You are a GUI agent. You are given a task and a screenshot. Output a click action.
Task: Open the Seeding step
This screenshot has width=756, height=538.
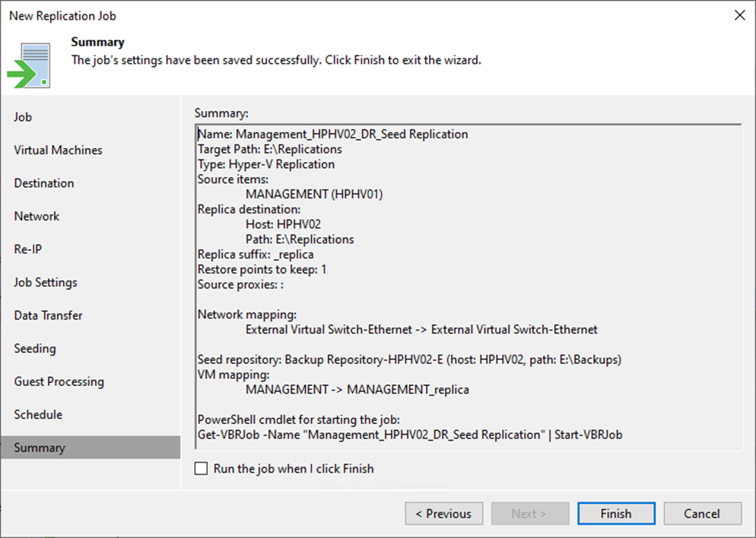[x=34, y=348]
